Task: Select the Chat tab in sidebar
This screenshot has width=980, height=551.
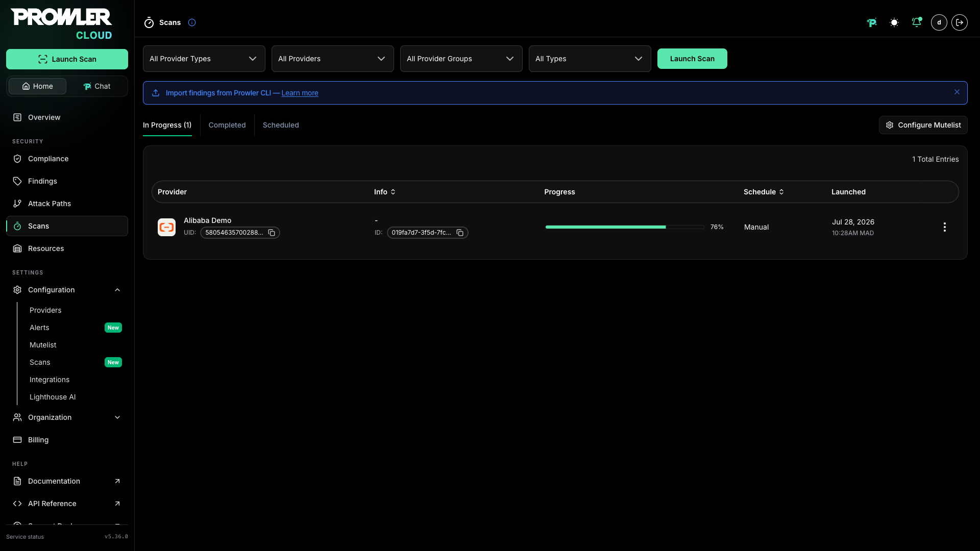Action: tap(96, 86)
